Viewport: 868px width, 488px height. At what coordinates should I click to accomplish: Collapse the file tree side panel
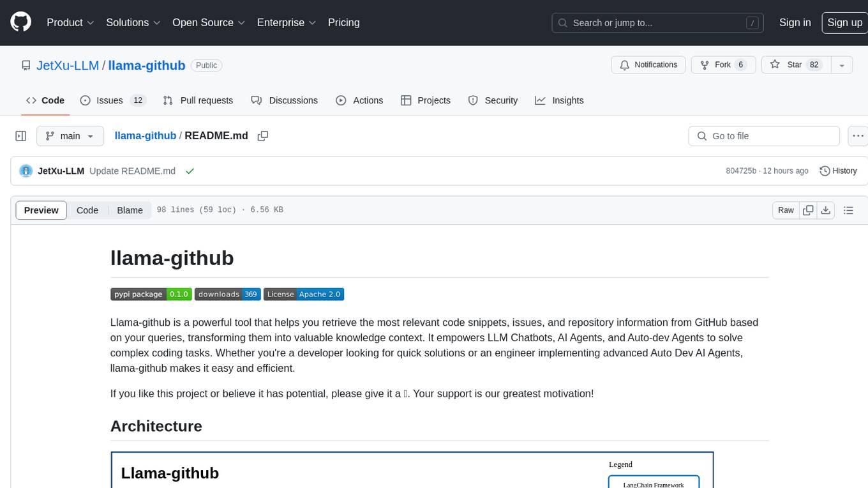(20, 136)
